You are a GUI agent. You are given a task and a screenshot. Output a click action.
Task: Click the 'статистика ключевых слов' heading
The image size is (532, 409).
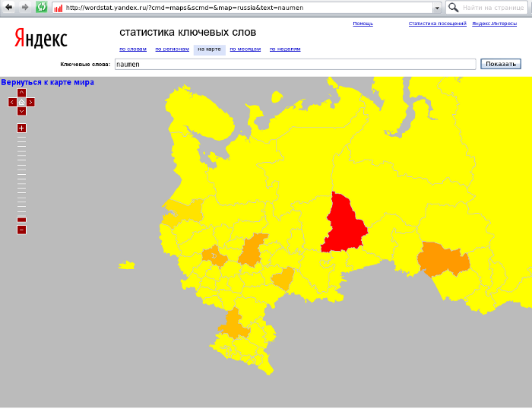click(188, 32)
